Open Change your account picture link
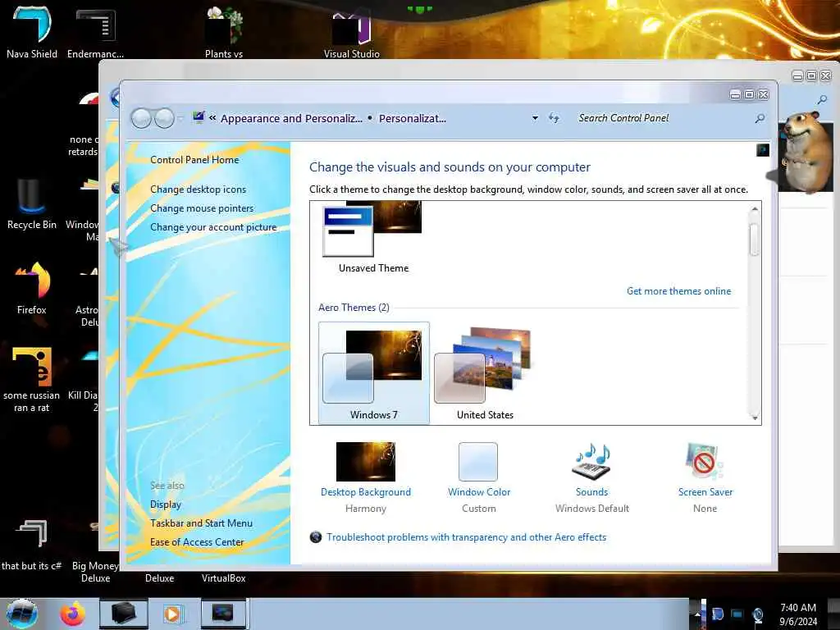 (213, 226)
